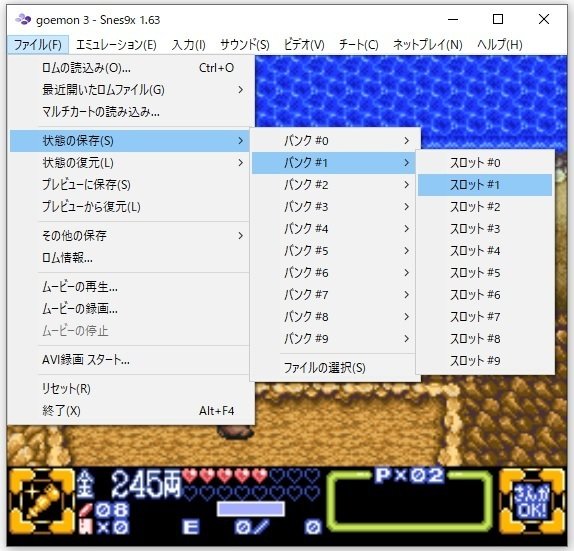Click the さんか OK! icon in HUD
574x551 pixels.
pos(532,500)
